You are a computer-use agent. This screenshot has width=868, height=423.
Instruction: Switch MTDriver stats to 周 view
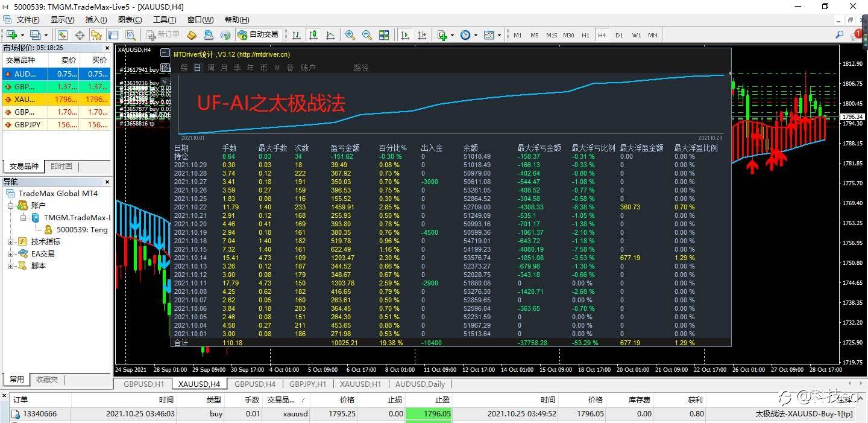pos(211,68)
